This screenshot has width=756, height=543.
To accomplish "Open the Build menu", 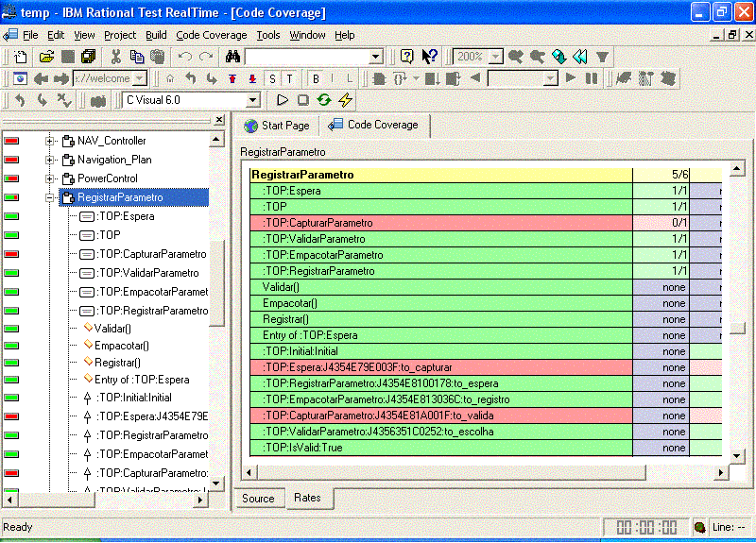I will 156,35.
